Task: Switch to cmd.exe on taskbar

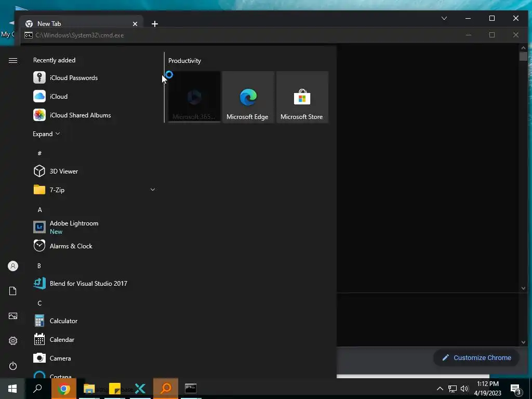Action: (x=191, y=388)
